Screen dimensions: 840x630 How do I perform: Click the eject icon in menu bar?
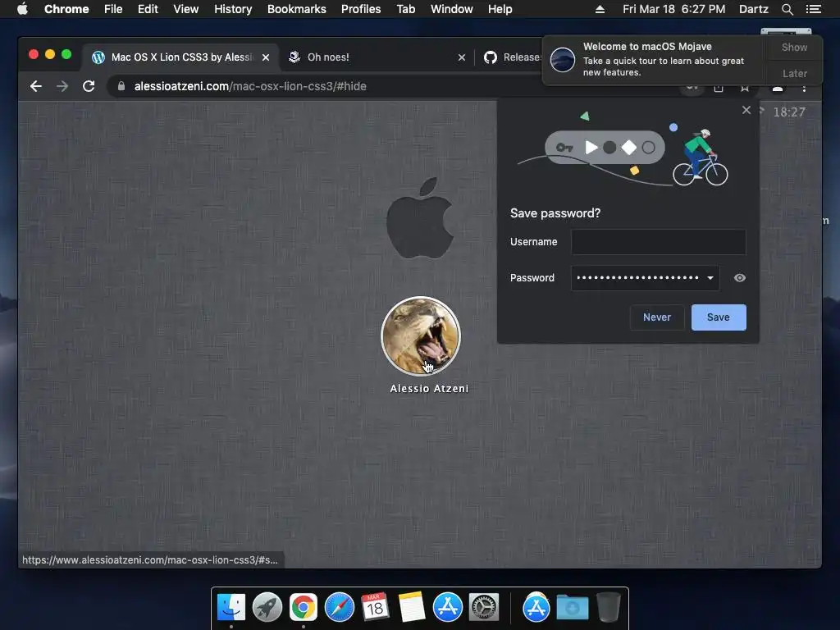tap(600, 9)
